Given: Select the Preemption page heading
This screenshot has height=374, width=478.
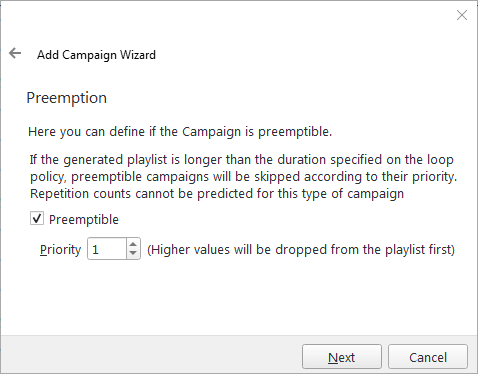Looking at the screenshot, I should (x=66, y=98).
